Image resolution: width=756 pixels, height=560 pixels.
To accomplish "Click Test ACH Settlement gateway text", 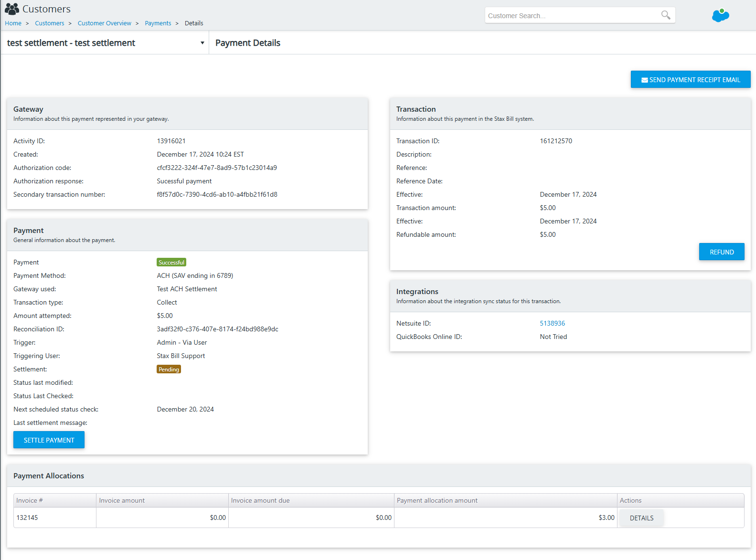I will 187,289.
